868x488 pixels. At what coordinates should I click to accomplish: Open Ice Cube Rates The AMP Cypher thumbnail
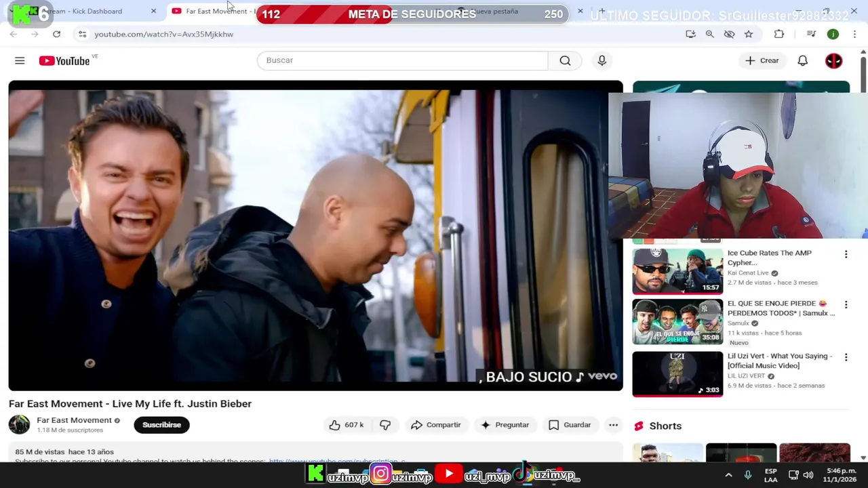(x=677, y=271)
